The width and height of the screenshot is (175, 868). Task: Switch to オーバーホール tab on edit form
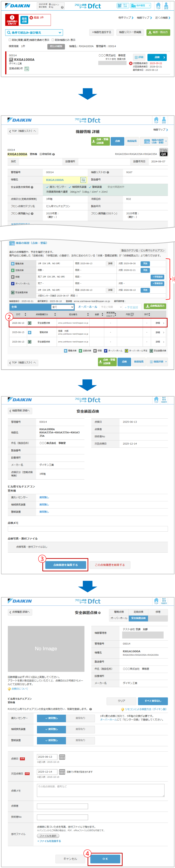[119, 618]
